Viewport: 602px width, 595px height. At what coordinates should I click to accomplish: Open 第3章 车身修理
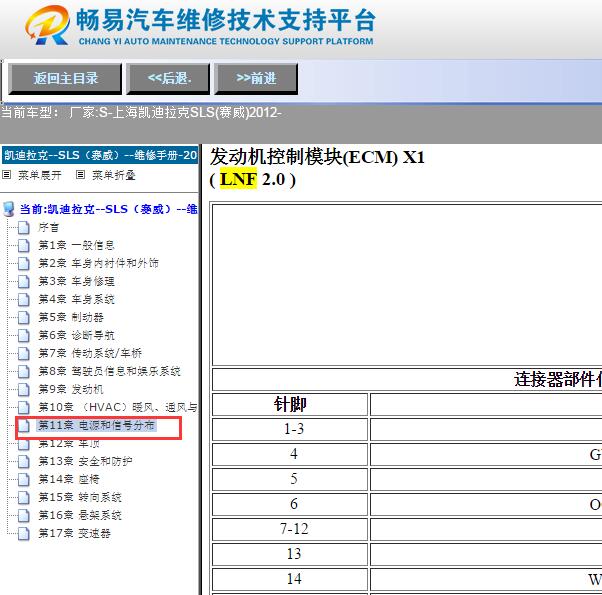(x=76, y=281)
